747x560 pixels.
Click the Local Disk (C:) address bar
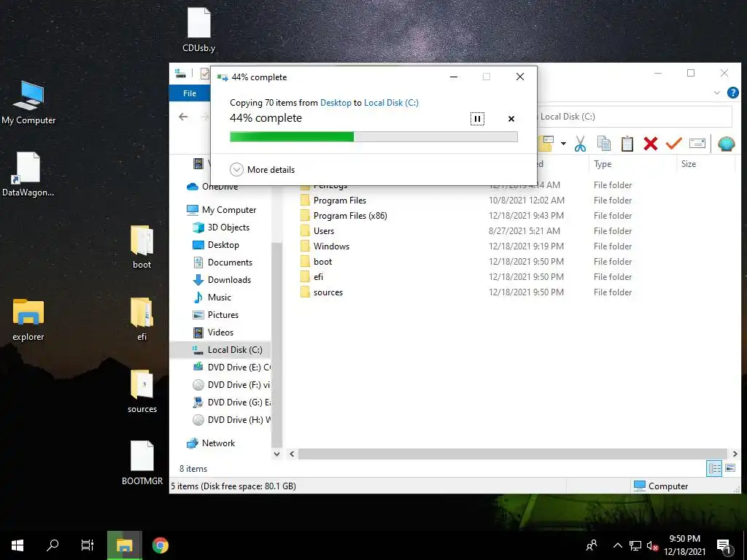click(635, 117)
